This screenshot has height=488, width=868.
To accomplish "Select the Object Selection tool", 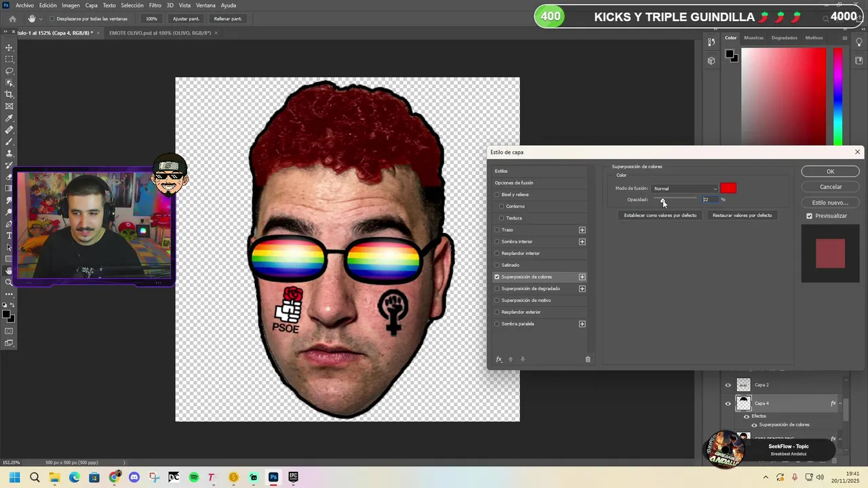I will [9, 83].
